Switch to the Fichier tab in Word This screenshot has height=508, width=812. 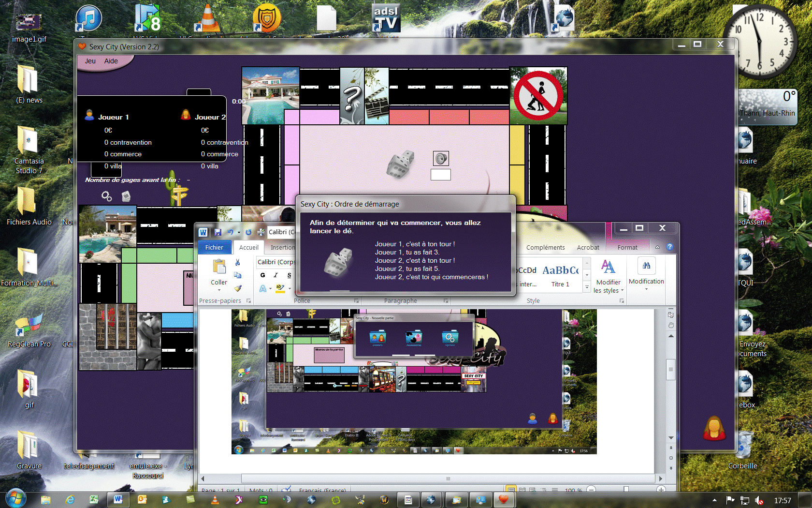(214, 247)
